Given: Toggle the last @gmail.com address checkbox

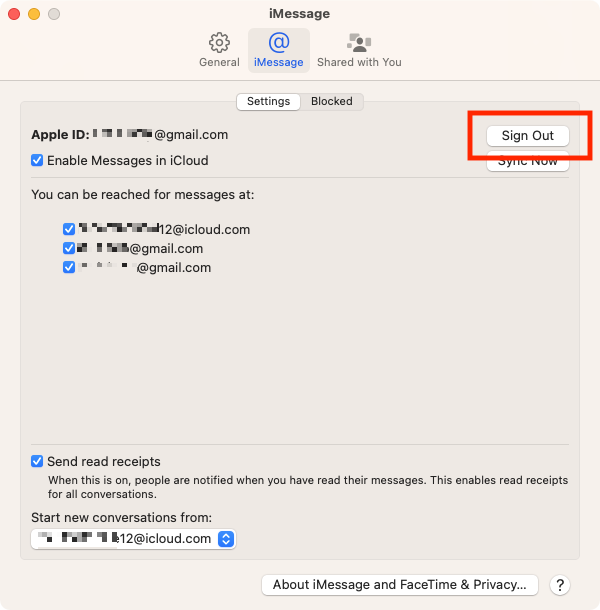Looking at the screenshot, I should pyautogui.click(x=69, y=267).
